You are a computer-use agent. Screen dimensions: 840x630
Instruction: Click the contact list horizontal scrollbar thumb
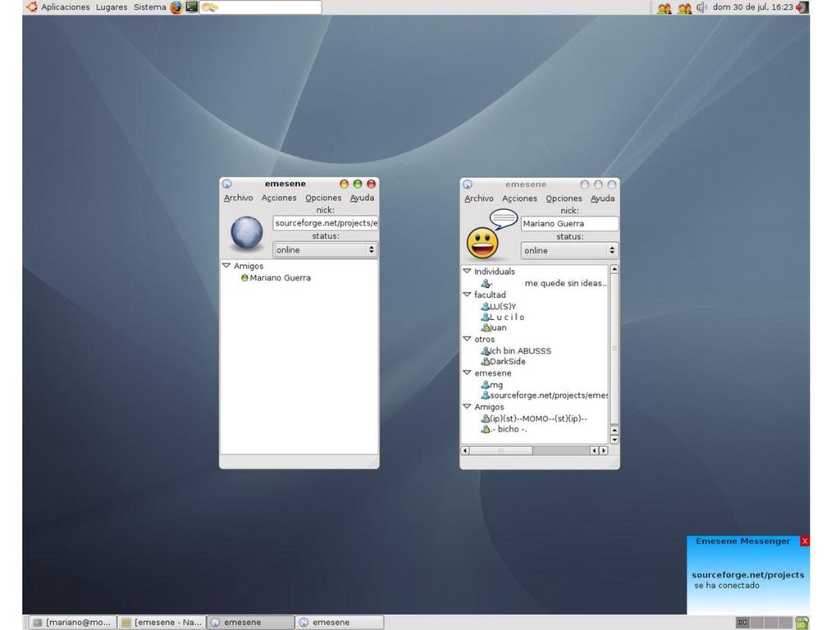(501, 451)
